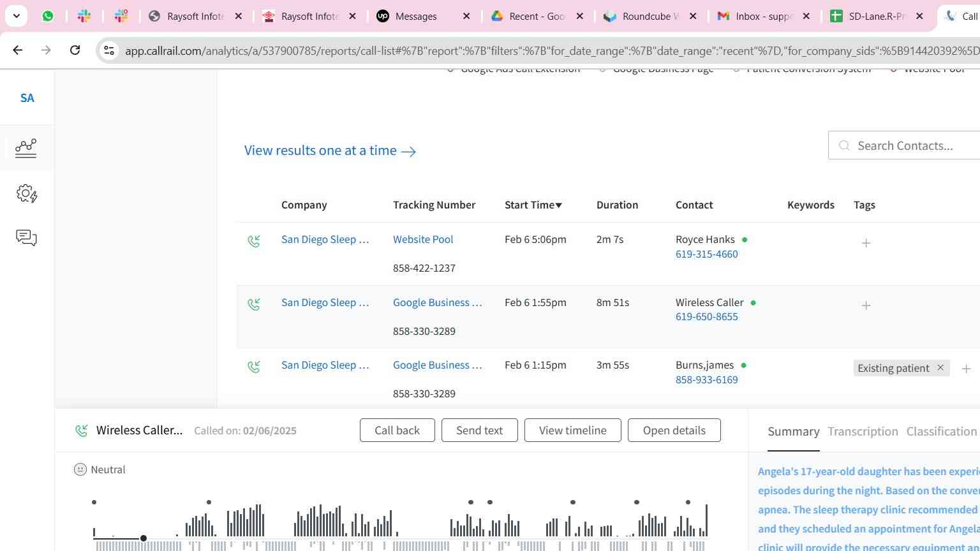Switch to the Slack tab beside WhatsApp
The width and height of the screenshot is (980, 551).
[84, 16]
